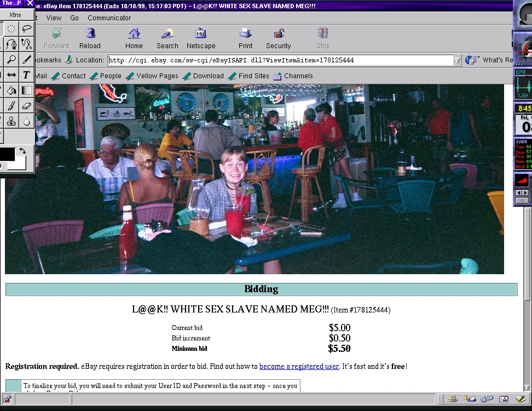Screen dimensions: 532x411
Task: Choose the Bucket Fill tool
Action: click(x=11, y=90)
